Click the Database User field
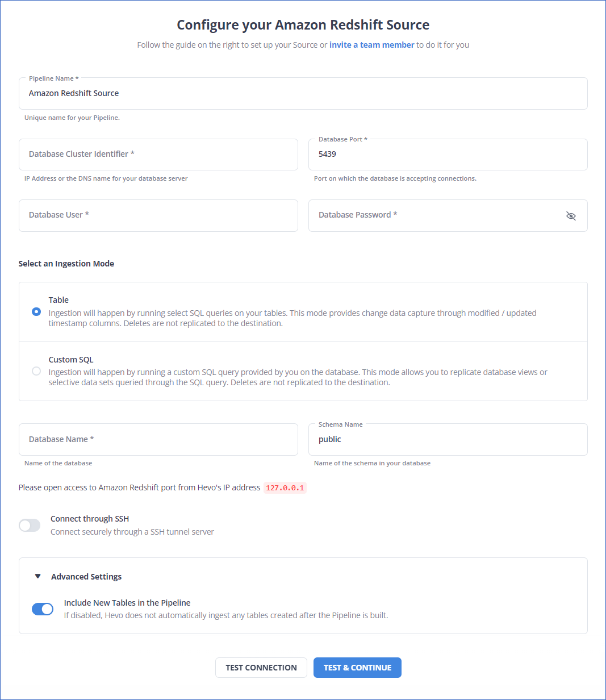This screenshot has height=700, width=606. click(x=158, y=215)
